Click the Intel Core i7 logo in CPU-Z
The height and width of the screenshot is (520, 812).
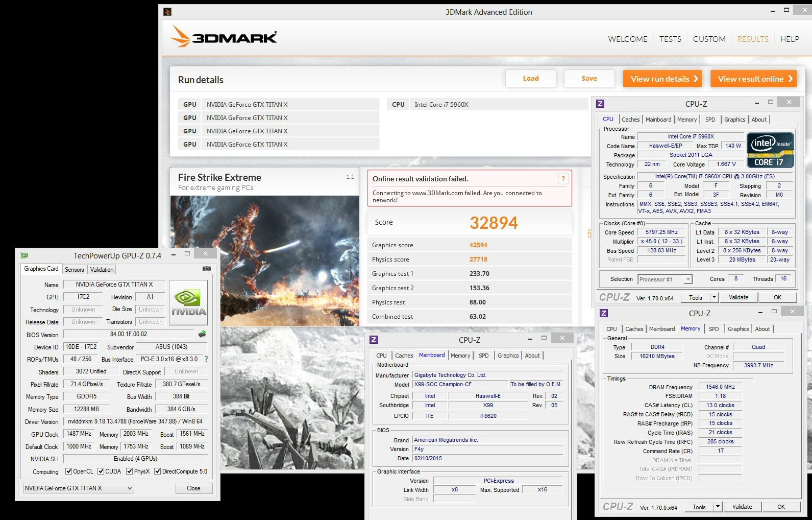pos(770,150)
